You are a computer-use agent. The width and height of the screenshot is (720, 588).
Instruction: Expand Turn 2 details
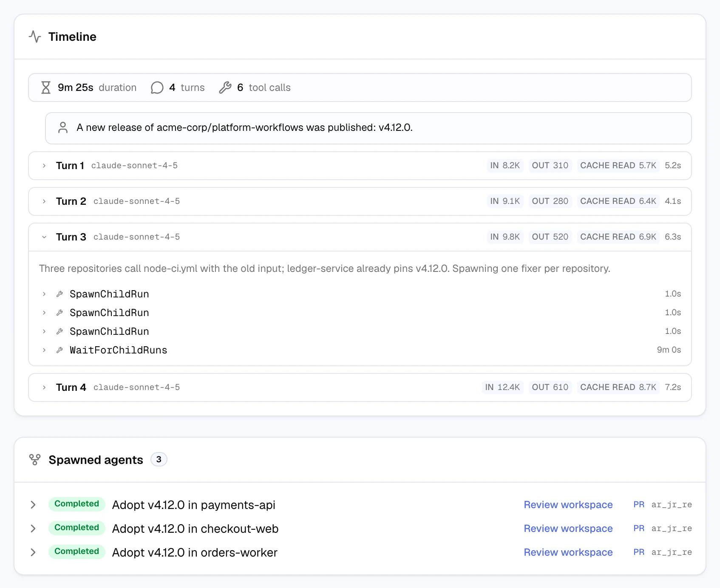click(44, 201)
